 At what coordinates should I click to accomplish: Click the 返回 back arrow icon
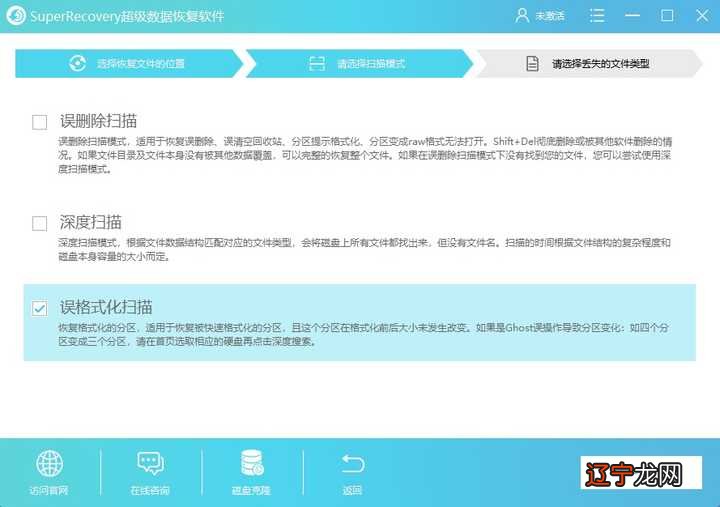[x=353, y=463]
